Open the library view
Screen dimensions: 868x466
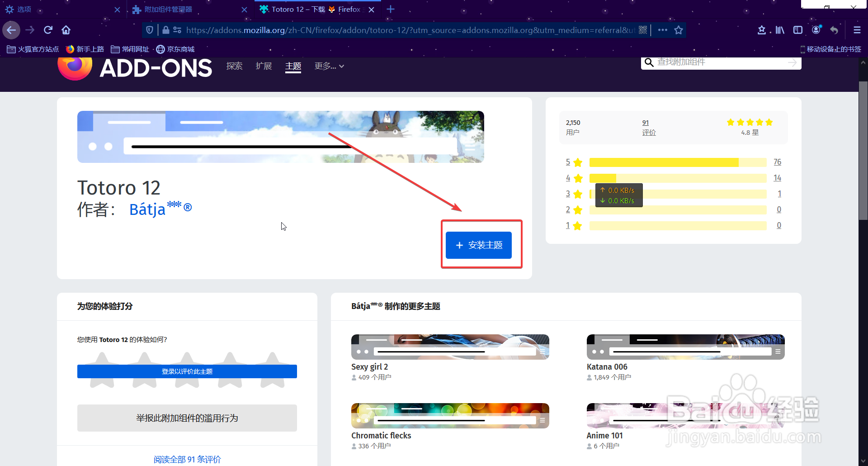click(x=780, y=30)
